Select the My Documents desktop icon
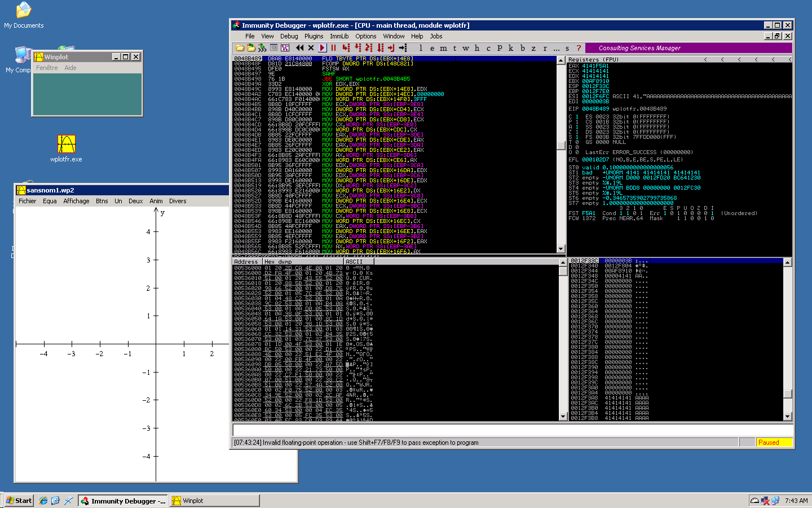Image resolution: width=812 pixels, height=508 pixels. (24, 15)
